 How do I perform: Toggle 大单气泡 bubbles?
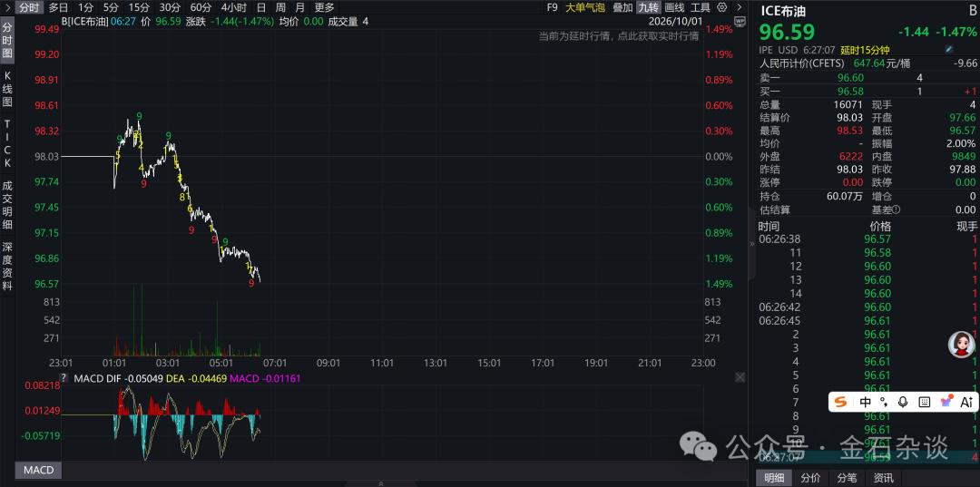coord(585,7)
